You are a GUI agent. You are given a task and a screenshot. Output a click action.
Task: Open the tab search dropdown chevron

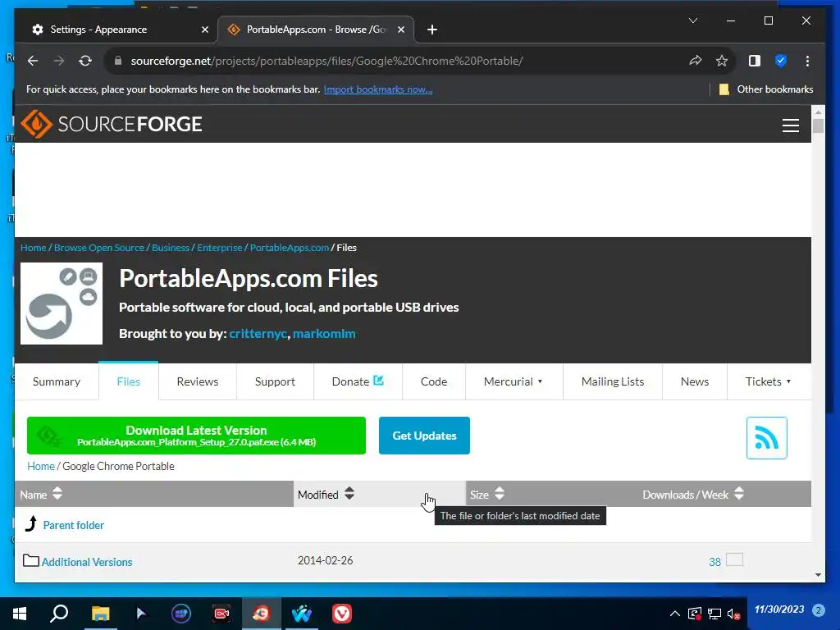692,21
